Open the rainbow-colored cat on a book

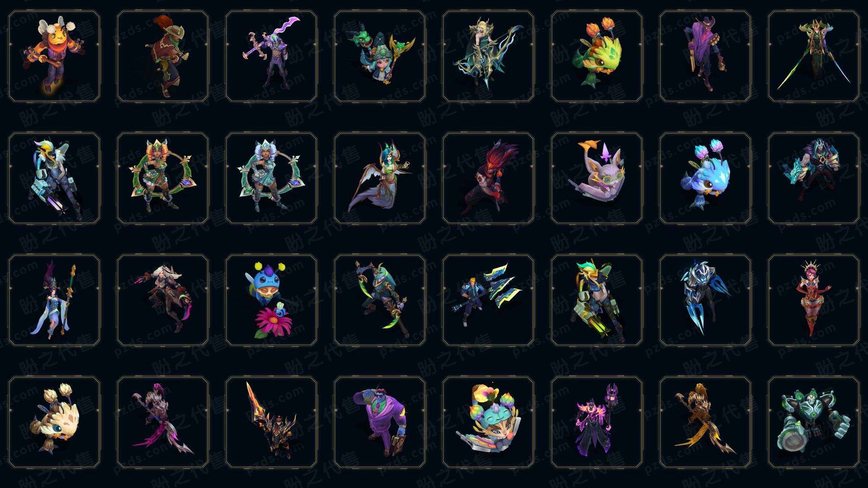click(488, 422)
